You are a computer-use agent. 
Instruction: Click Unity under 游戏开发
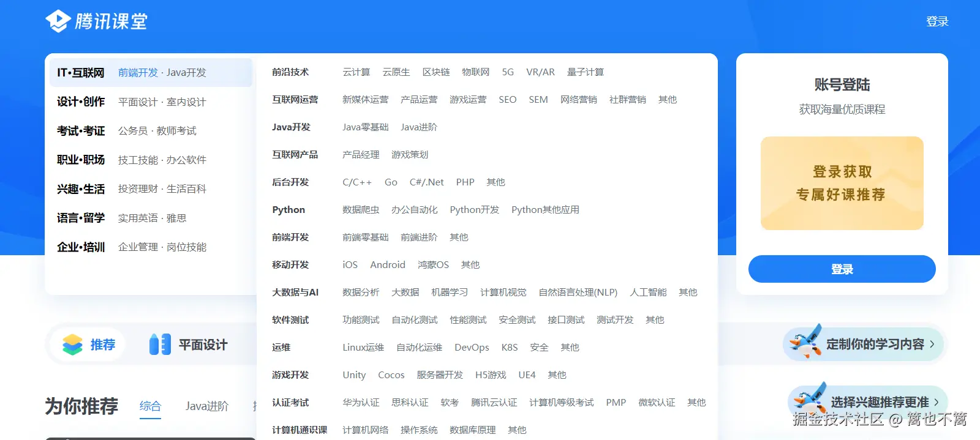point(354,375)
